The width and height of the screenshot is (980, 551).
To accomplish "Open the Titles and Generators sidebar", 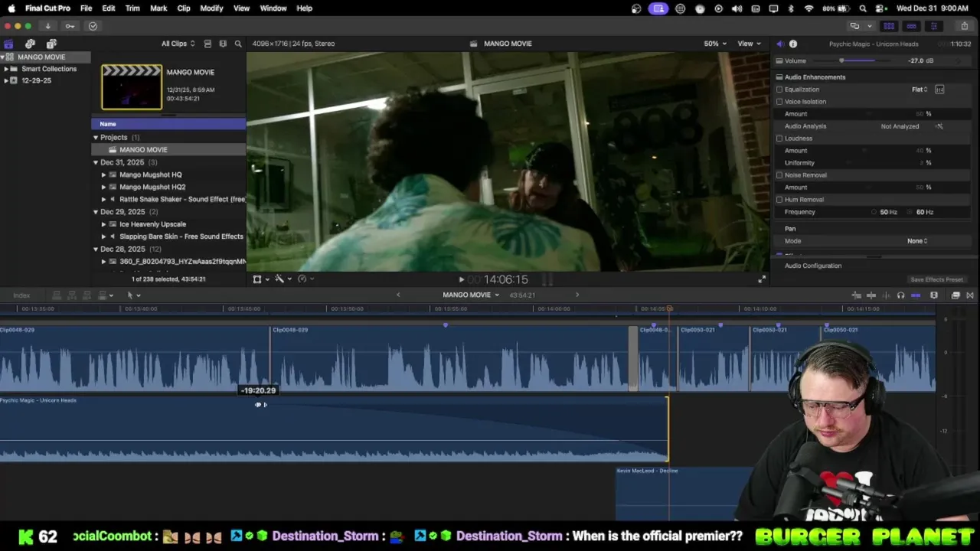I will (x=51, y=44).
